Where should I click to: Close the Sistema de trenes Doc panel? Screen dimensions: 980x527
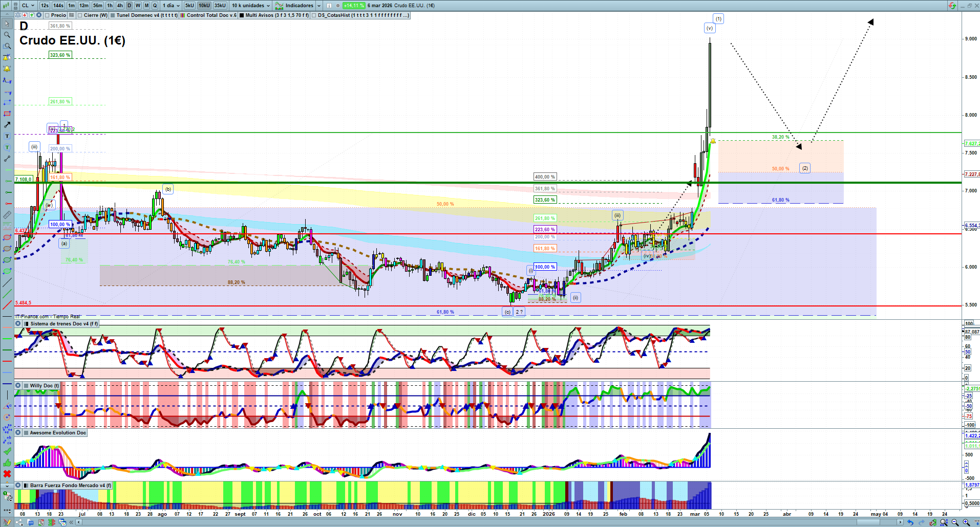18,324
